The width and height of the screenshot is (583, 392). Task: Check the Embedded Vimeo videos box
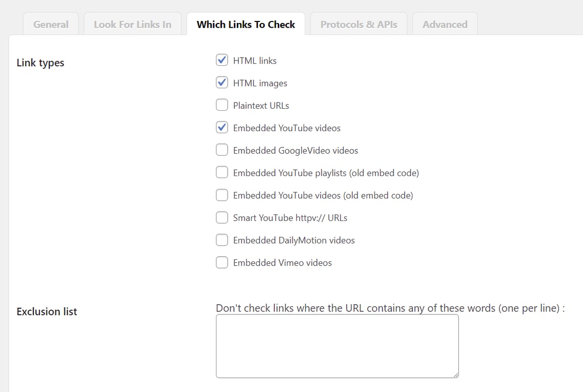pos(222,262)
